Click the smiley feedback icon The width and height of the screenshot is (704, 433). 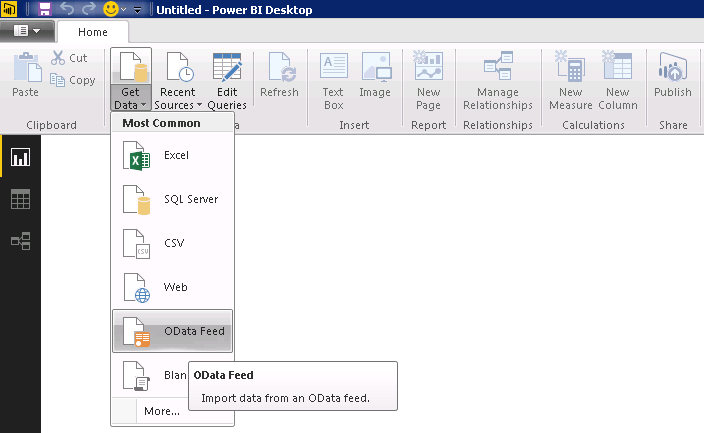pos(111,9)
